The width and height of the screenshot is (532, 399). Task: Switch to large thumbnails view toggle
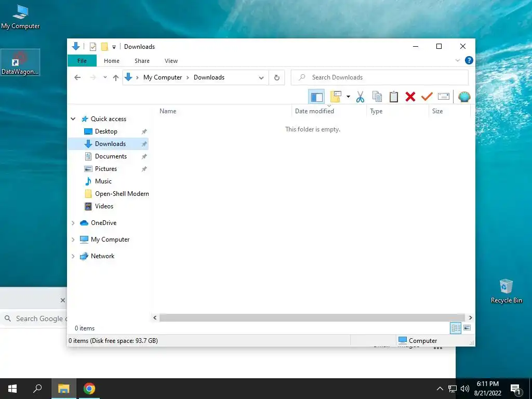[467, 328]
